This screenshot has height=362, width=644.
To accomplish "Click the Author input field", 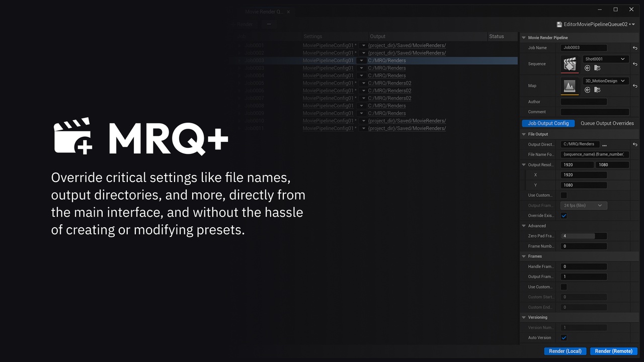I will (x=584, y=102).
